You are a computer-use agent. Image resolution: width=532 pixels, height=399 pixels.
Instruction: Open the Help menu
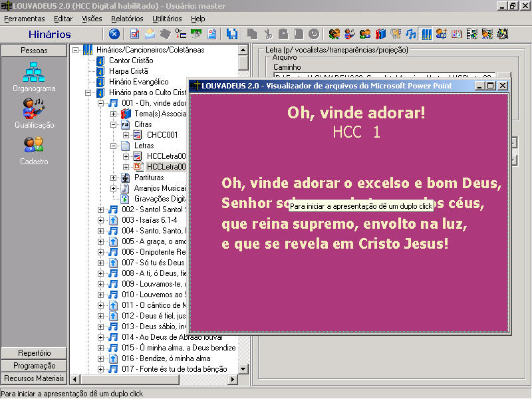[198, 19]
